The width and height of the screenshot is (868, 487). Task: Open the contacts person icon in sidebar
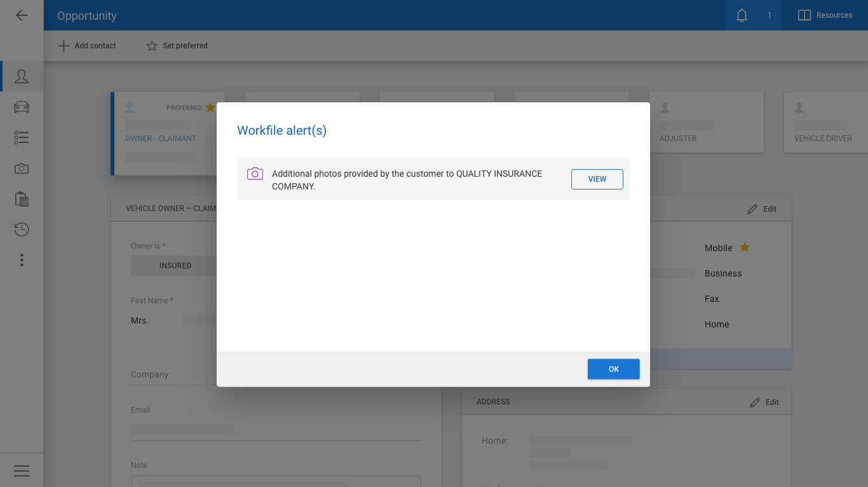(x=22, y=77)
